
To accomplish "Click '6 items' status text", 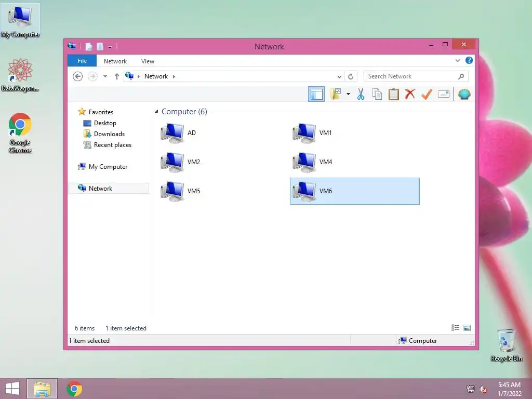I will point(85,328).
